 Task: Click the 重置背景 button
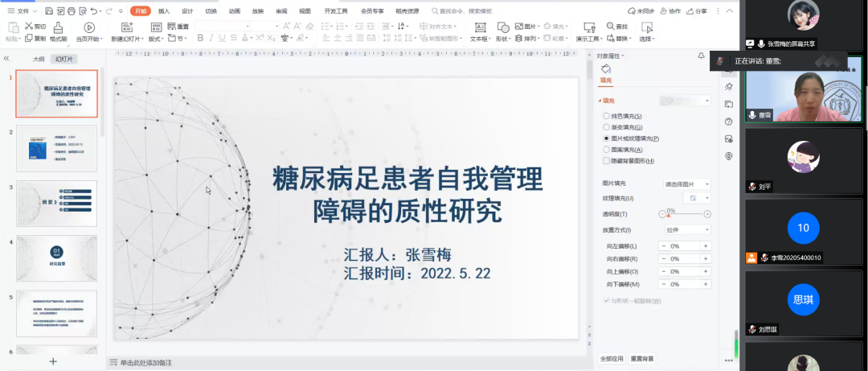pos(642,358)
